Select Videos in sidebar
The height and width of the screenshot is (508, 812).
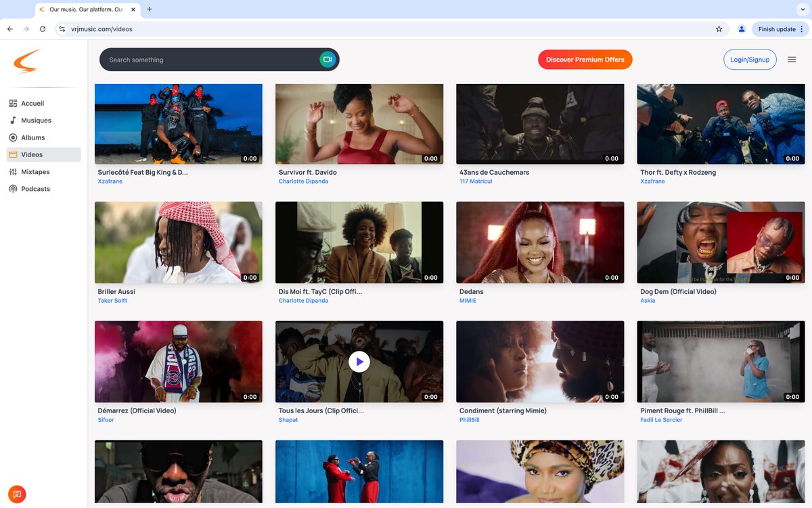[x=43, y=154]
